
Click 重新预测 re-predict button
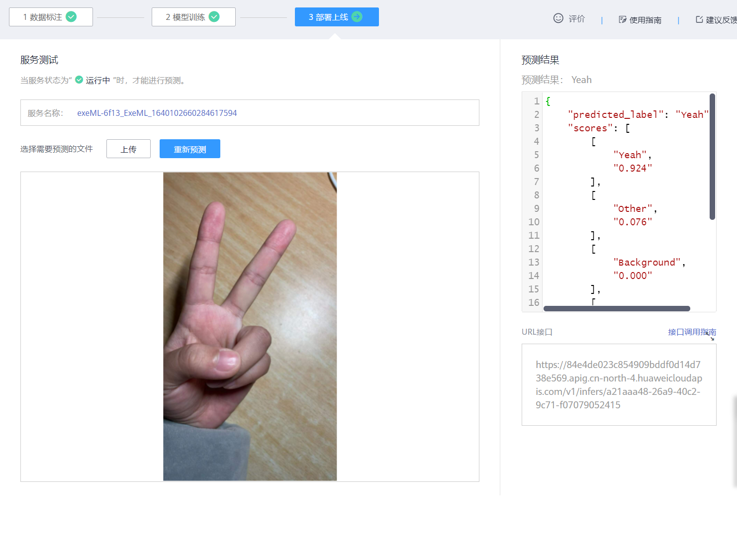point(190,149)
